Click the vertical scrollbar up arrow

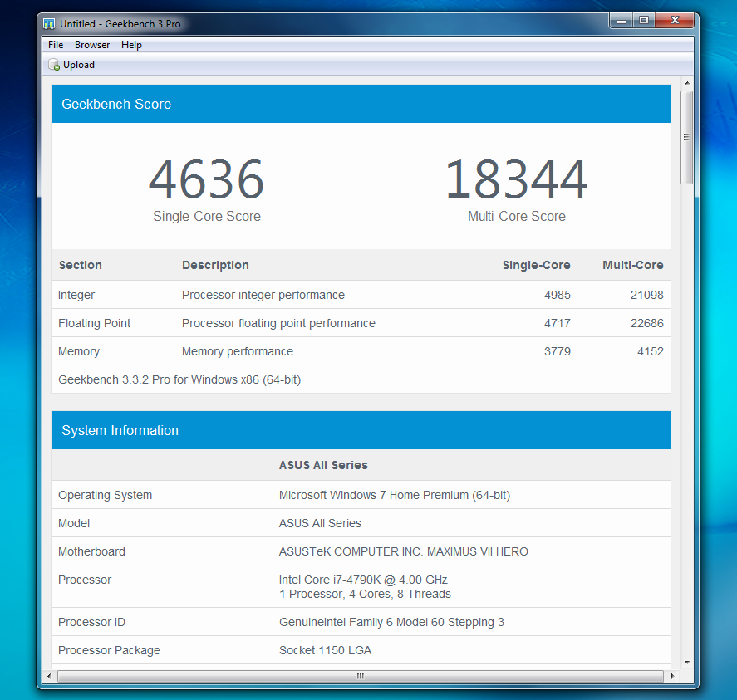click(687, 83)
